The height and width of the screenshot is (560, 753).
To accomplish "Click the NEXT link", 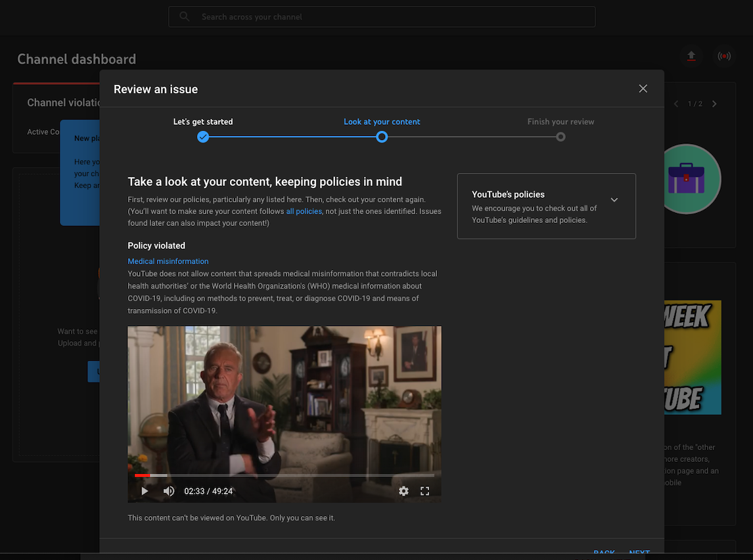I will tap(639, 553).
